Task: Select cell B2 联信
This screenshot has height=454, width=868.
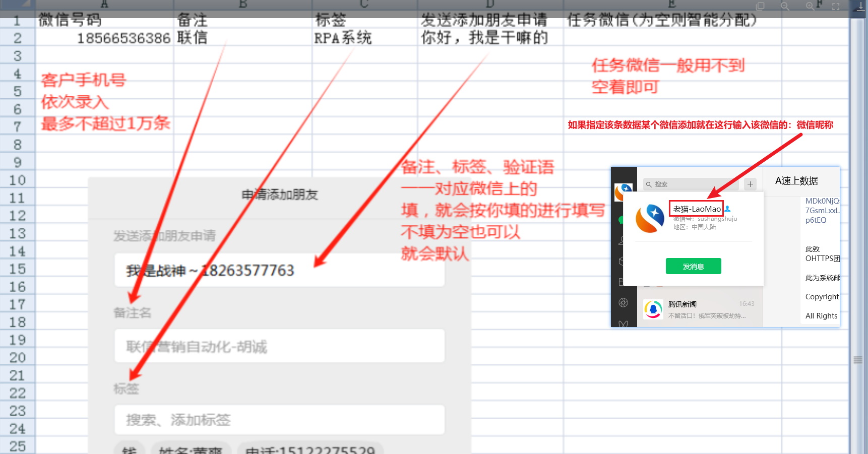Action: point(243,38)
